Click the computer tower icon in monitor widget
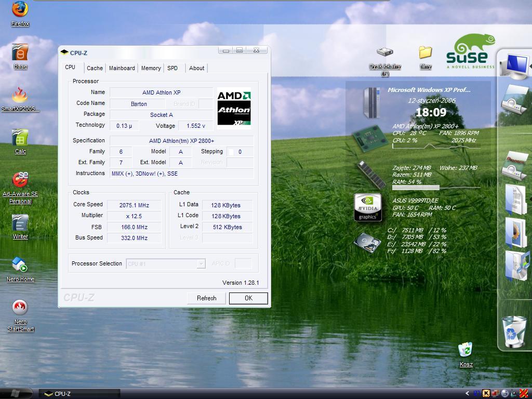532x399 pixels. tap(372, 103)
